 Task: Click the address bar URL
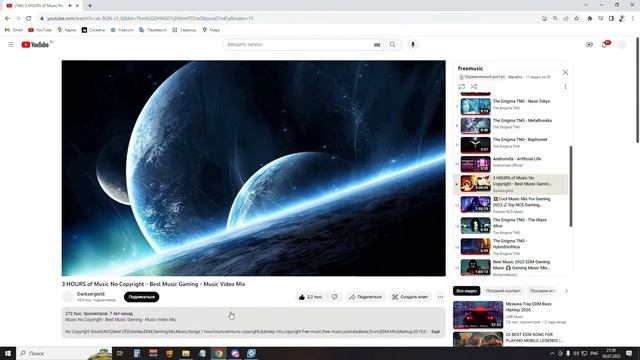click(x=150, y=18)
